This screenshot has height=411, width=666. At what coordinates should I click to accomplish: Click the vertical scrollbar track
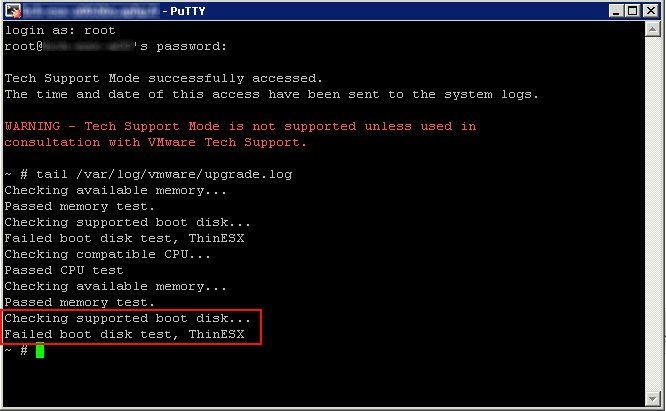point(652,214)
